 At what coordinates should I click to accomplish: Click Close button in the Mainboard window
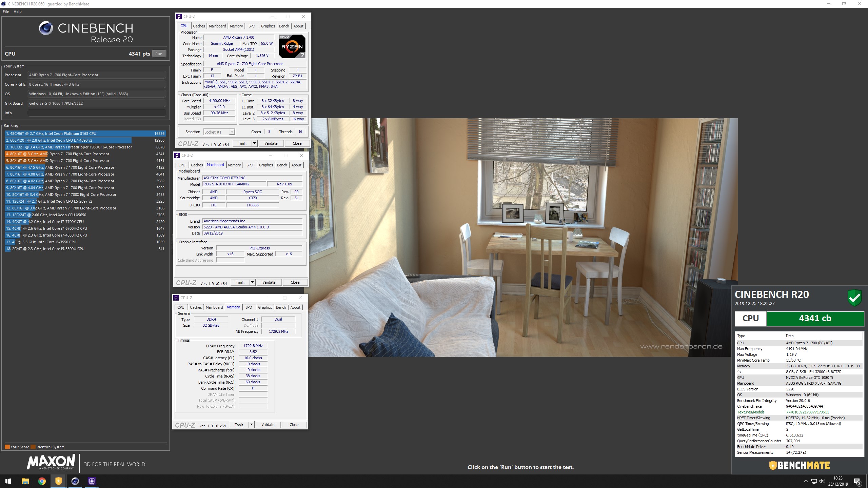click(295, 282)
